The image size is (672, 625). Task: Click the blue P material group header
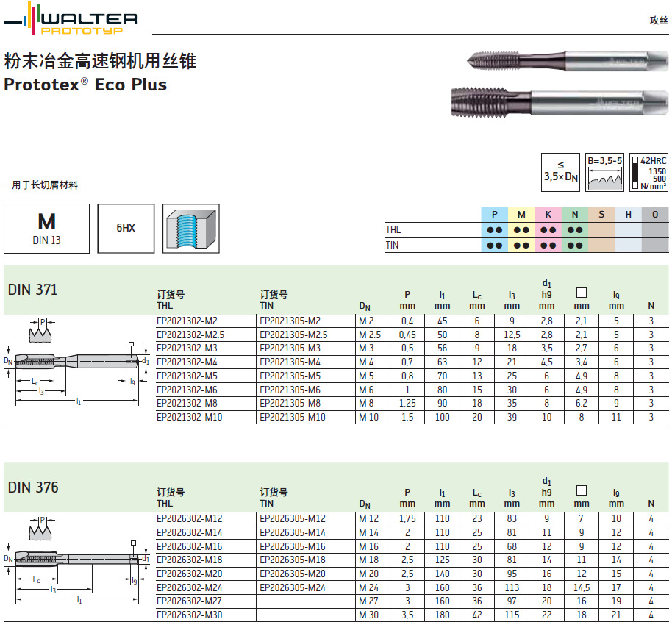pos(495,214)
